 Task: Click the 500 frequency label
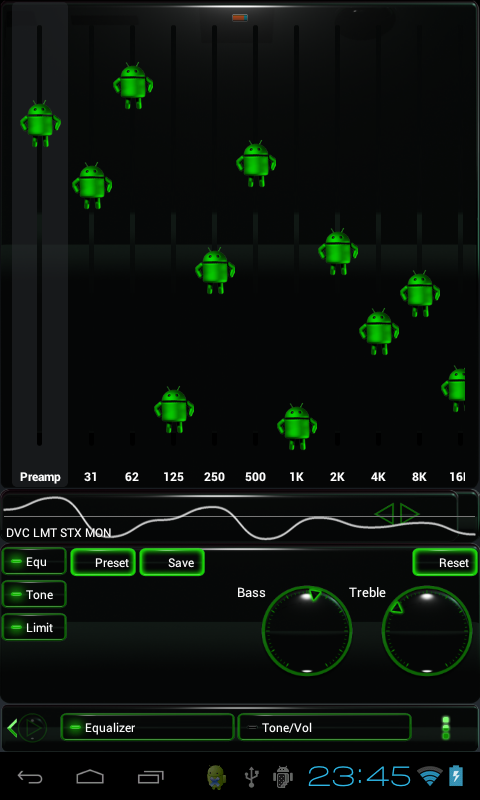256,477
